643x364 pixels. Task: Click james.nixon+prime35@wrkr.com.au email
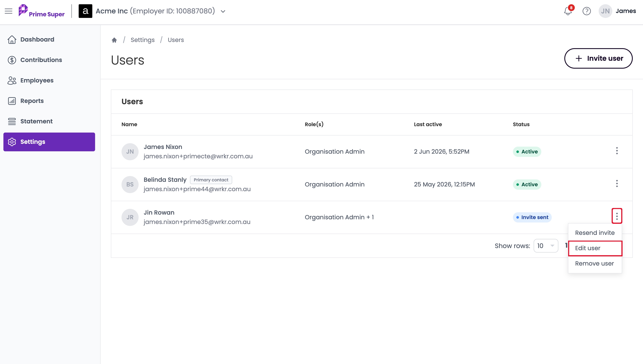pyautogui.click(x=197, y=222)
